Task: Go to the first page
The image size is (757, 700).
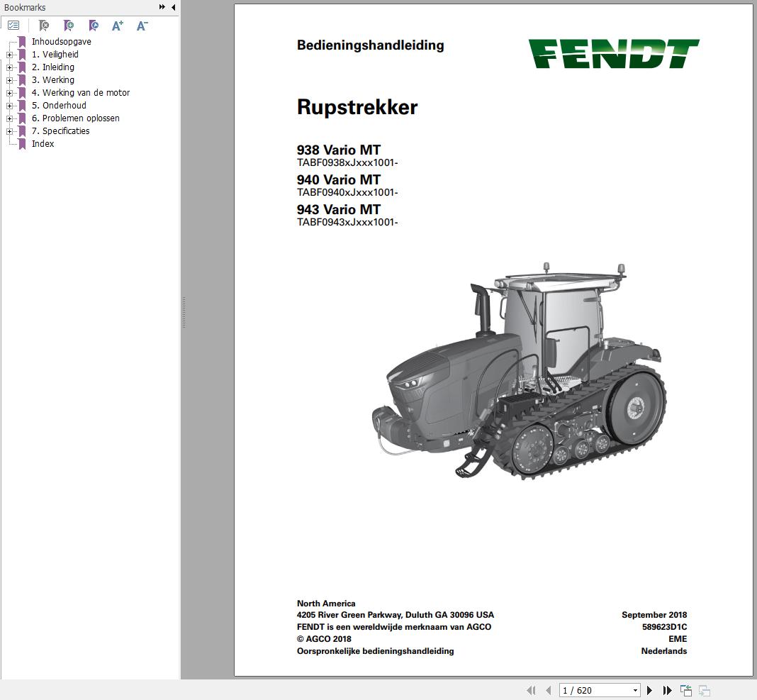Action: point(531,690)
